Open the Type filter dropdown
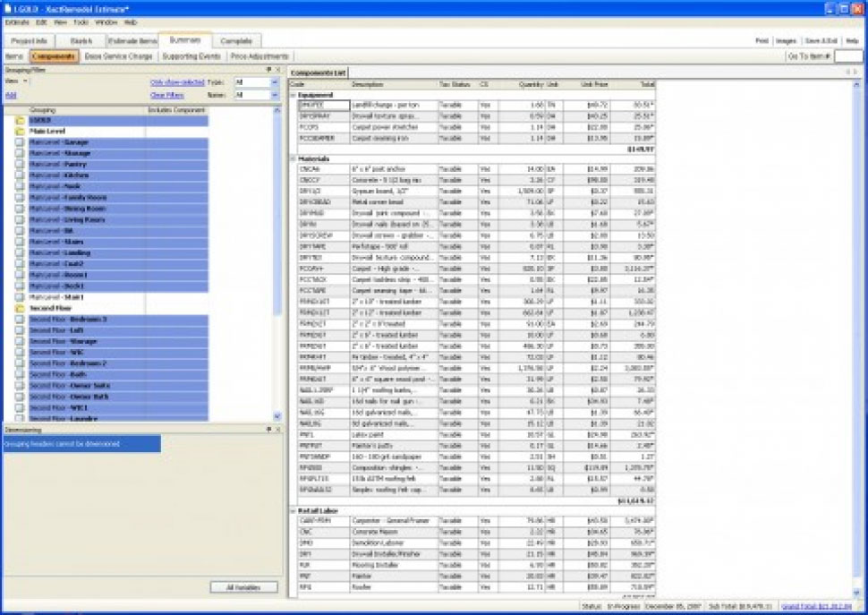Image resolution: width=868 pixels, height=615 pixels. point(275,82)
